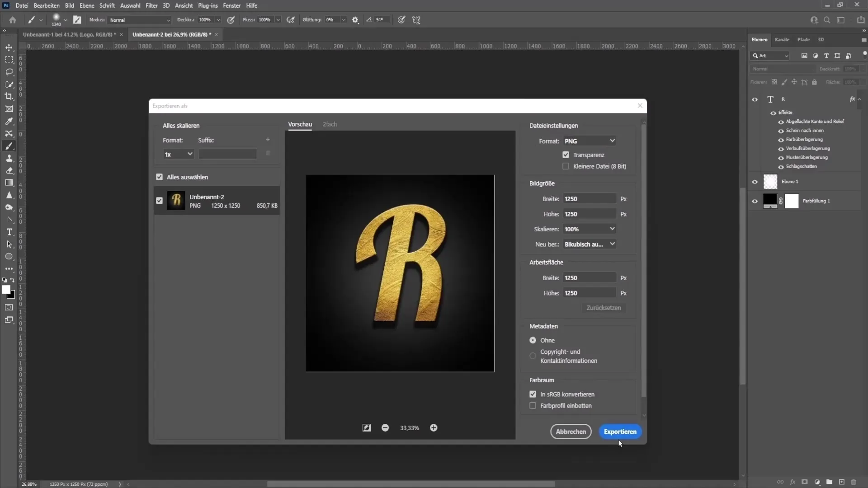Hide the Ebene 1 layer
Screen dimensions: 868x488
click(x=755, y=182)
